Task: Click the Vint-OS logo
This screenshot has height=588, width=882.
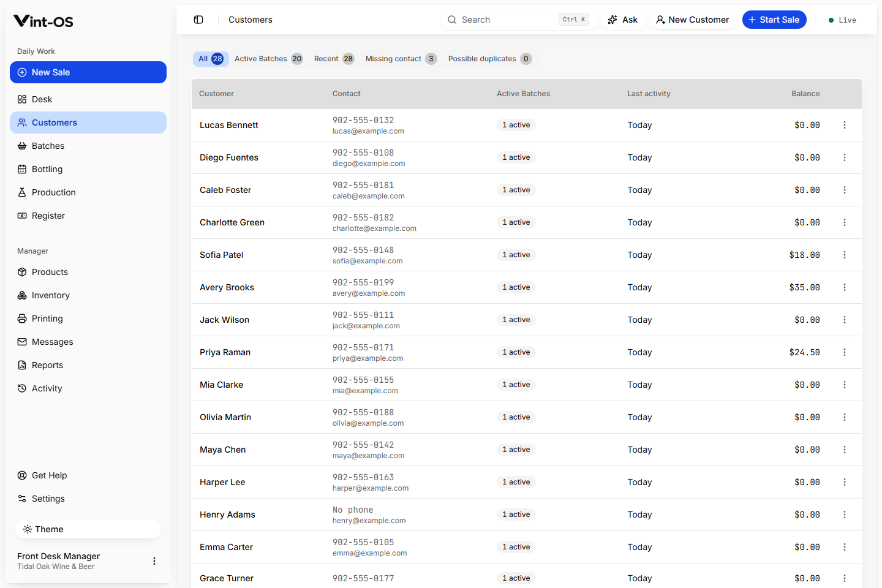Action: (x=43, y=21)
